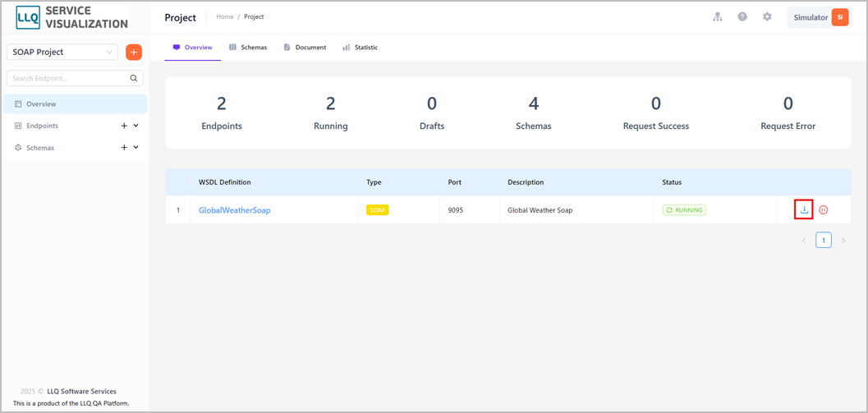Viewport: 868px width, 413px height.
Task: Click LLQ Software Services footer text
Action: click(x=81, y=392)
